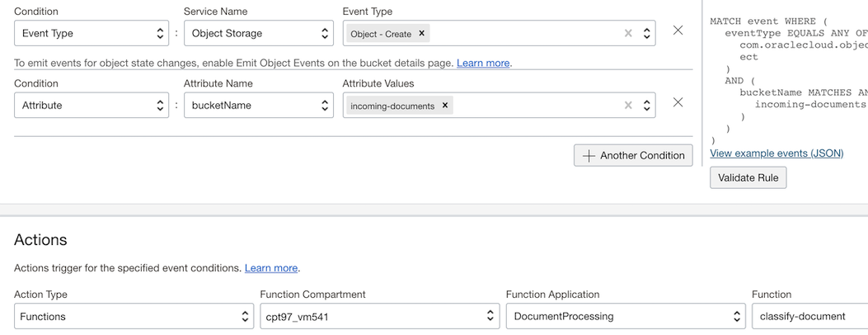Open Learn more link under Actions
Image resolution: width=868 pixels, height=335 pixels.
270,268
